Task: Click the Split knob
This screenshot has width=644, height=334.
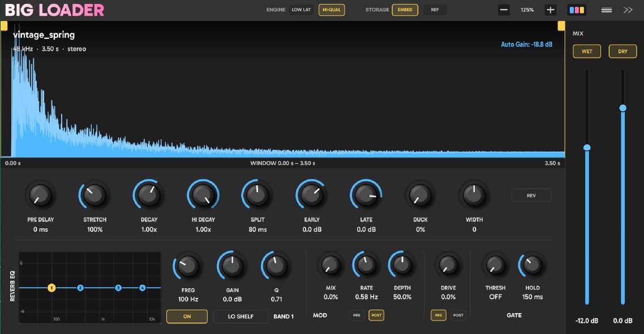Action: [x=257, y=195]
